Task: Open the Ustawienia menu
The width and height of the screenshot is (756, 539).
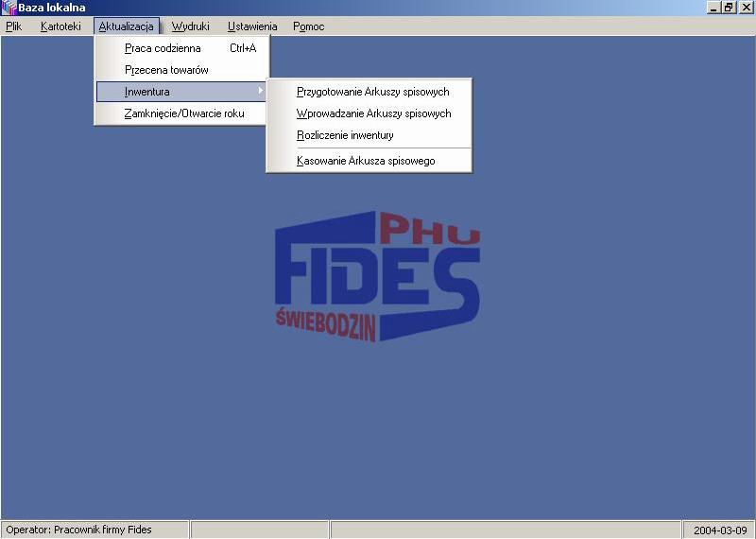Action: [252, 26]
